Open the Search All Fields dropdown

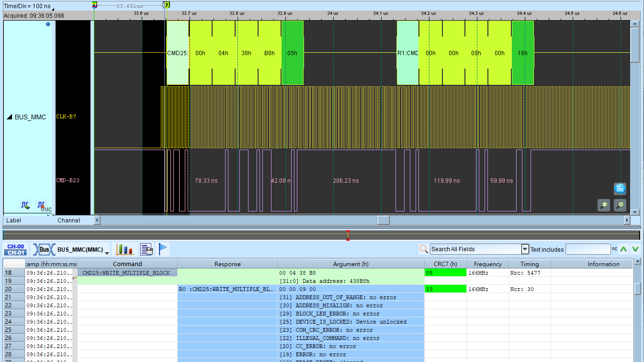tap(525, 249)
